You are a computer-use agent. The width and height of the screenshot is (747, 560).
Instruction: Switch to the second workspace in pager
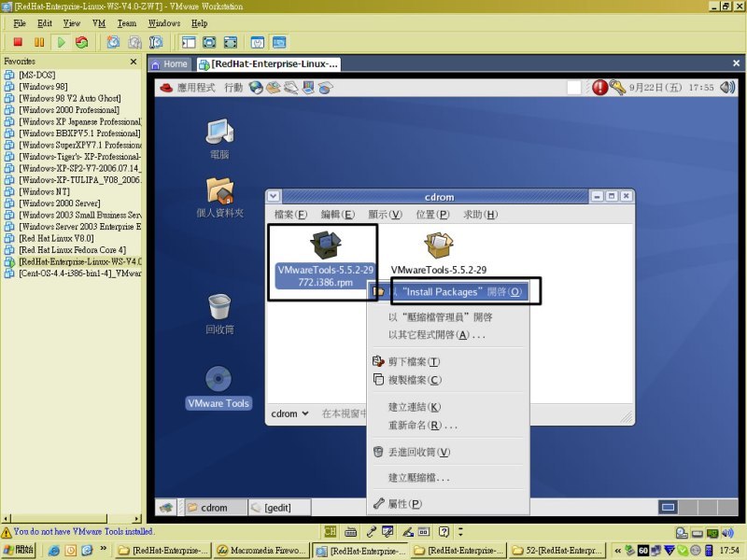tap(687, 508)
